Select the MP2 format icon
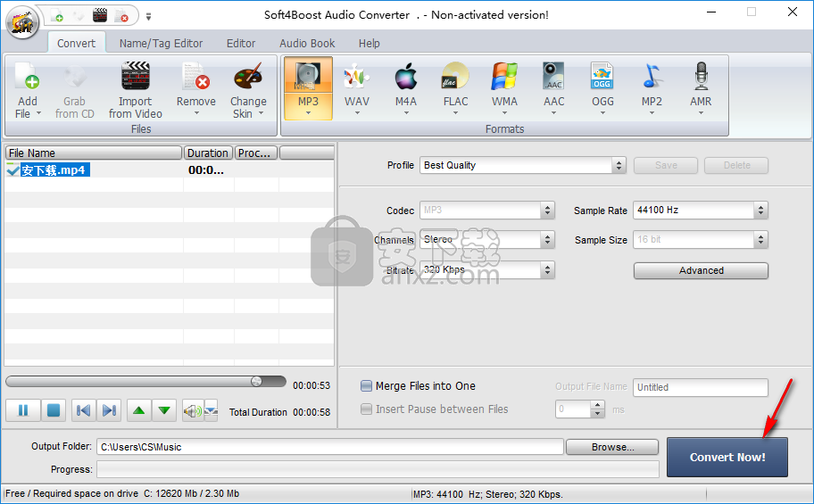 click(x=652, y=77)
